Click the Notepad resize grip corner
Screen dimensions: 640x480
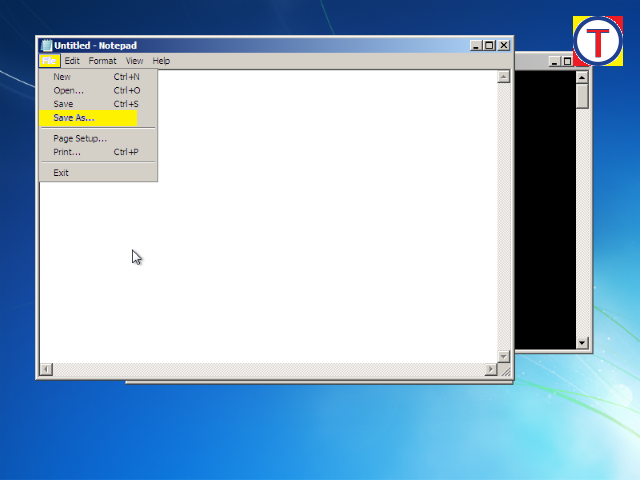point(504,370)
